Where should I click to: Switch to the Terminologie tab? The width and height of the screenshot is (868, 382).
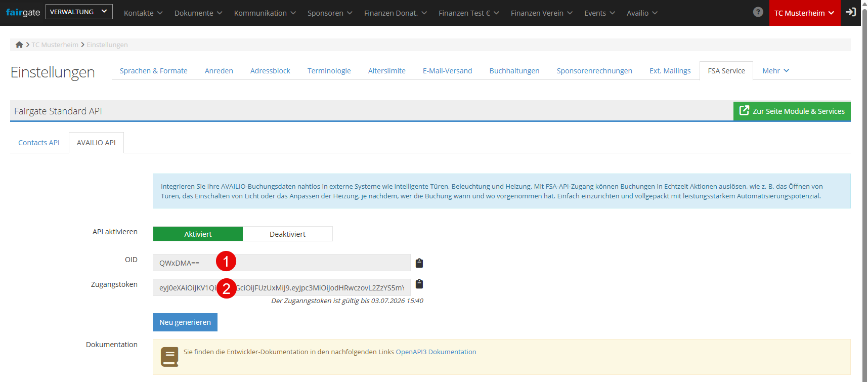pos(329,71)
